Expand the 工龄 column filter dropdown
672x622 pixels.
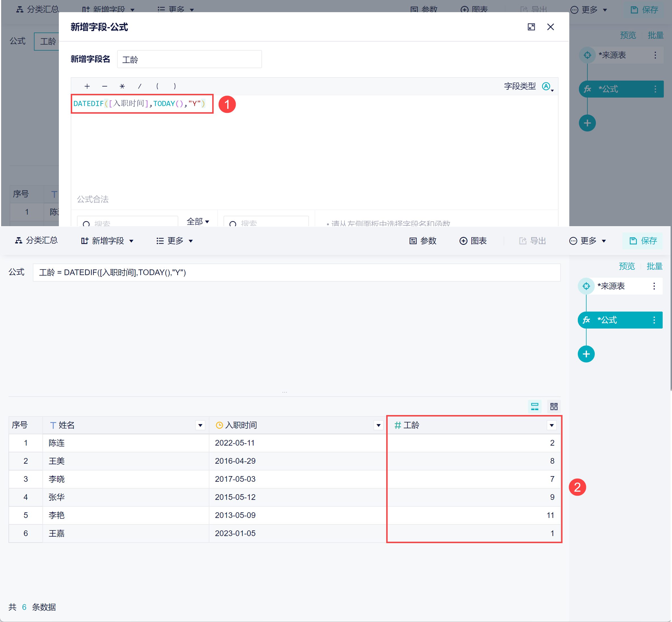coord(551,426)
